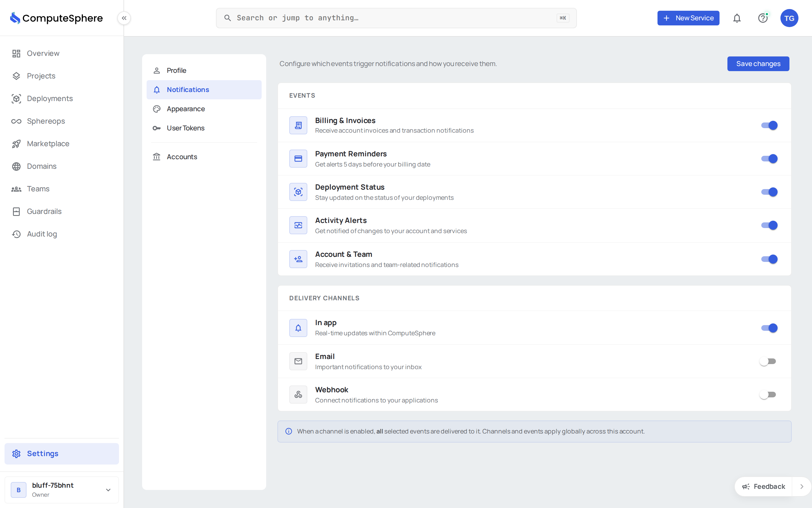Viewport: 812px width, 508px height.
Task: Click the Billing & Invoices receipt icon
Action: (298, 125)
